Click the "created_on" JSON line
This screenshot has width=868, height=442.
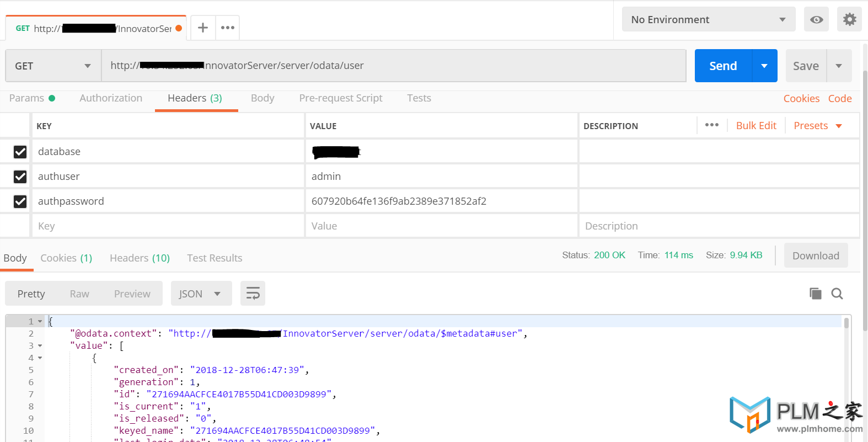click(x=211, y=370)
